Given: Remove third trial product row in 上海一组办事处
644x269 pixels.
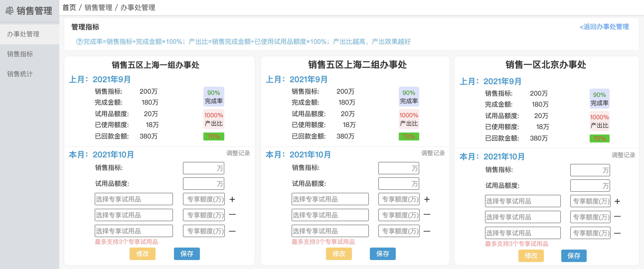Looking at the screenshot, I should 232,231.
